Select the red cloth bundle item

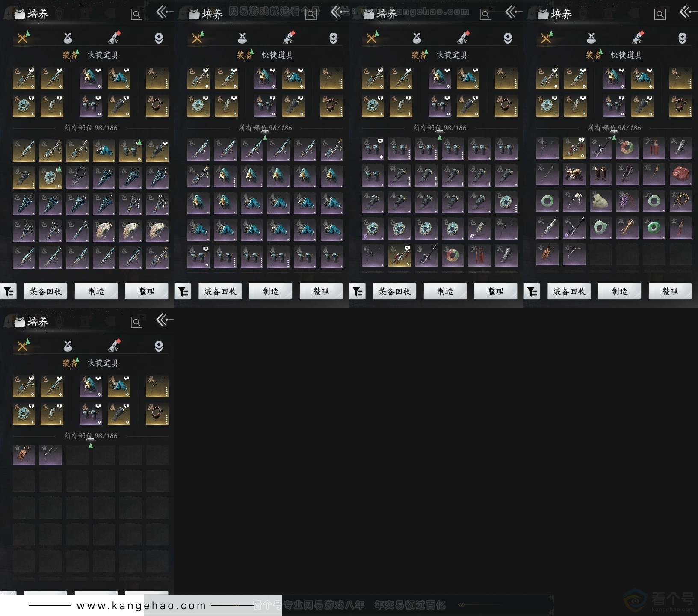click(x=680, y=175)
